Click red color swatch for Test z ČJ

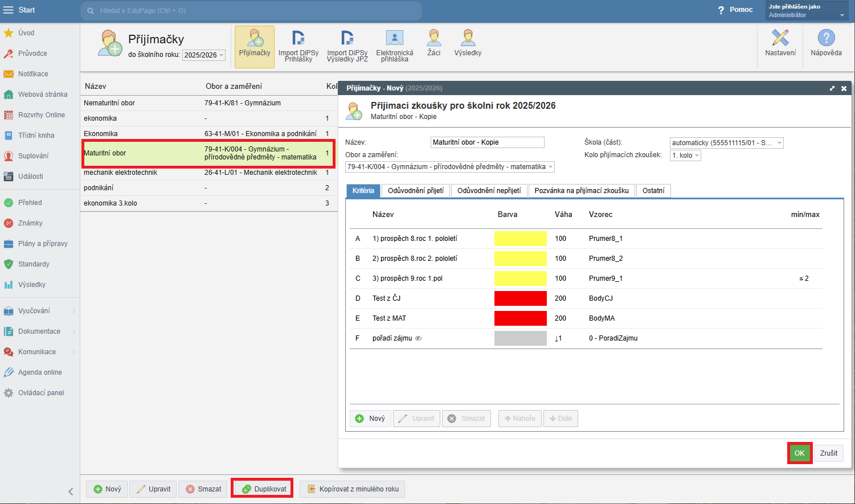click(x=521, y=298)
